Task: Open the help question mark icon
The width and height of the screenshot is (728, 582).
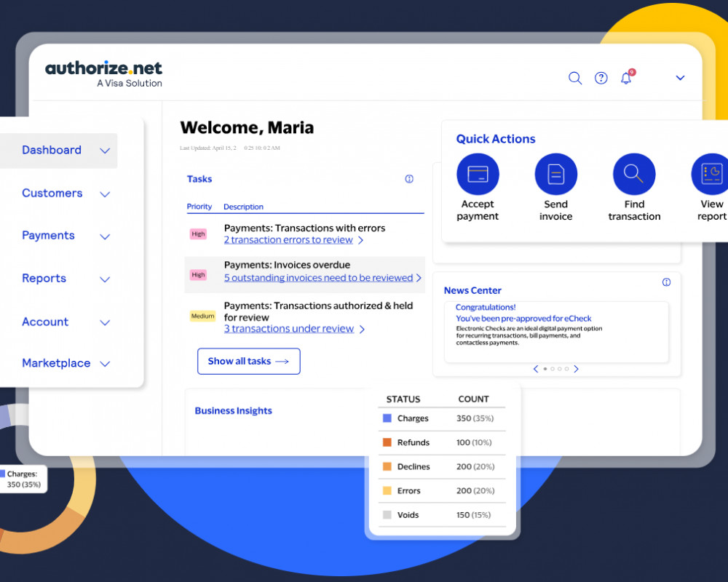Action: coord(601,78)
